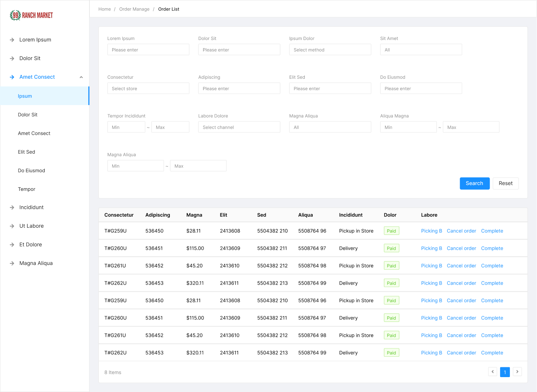Click arrow icon beside Incididunt menu
The image size is (537, 392).
coord(12,207)
